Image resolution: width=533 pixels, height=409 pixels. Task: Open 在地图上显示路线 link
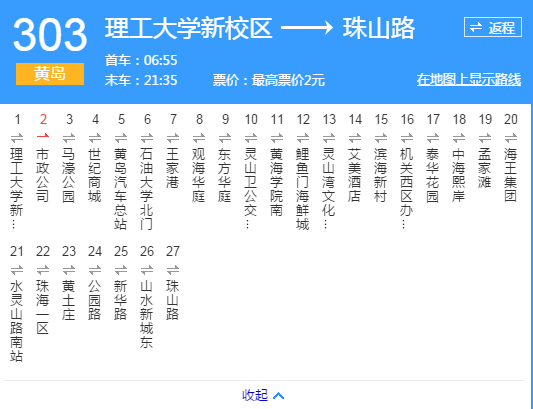point(469,80)
